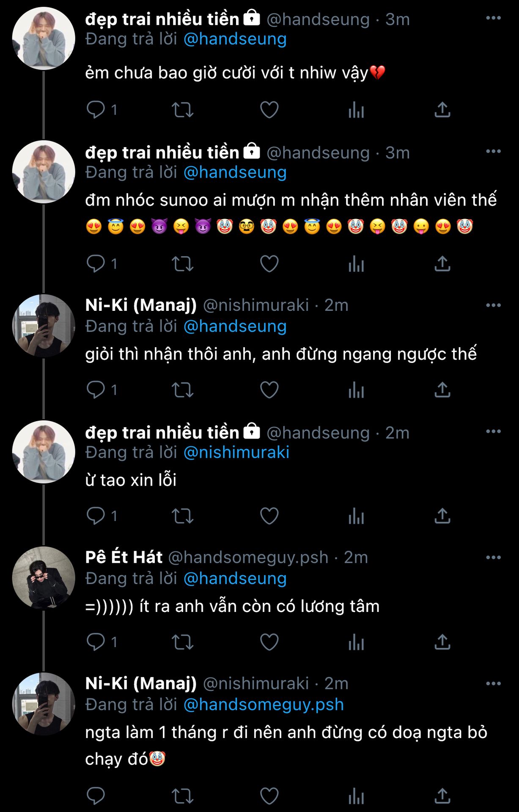The width and height of the screenshot is (519, 812).
Task: Like Ni-Ki's tweet about "giỏi thì nhận thôi anh"
Action: tap(269, 390)
